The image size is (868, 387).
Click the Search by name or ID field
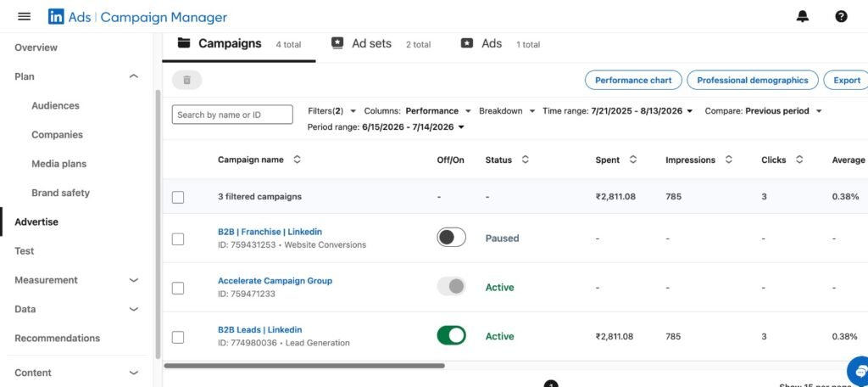point(232,115)
